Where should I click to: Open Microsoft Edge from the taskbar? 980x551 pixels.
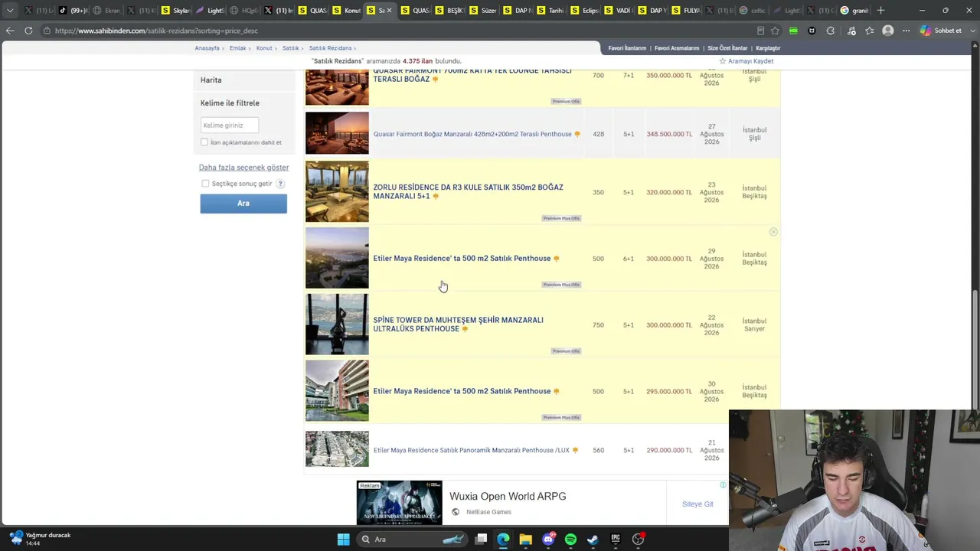click(503, 540)
